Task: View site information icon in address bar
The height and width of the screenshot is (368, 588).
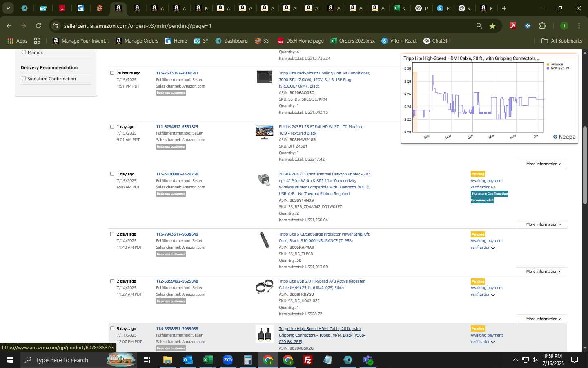Action: coord(56,26)
